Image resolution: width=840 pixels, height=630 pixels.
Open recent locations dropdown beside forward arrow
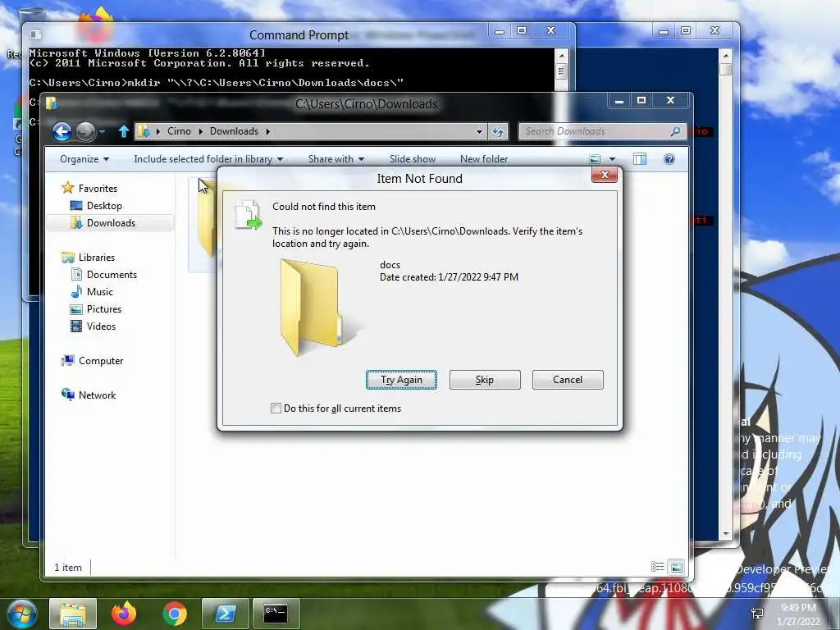click(x=103, y=131)
